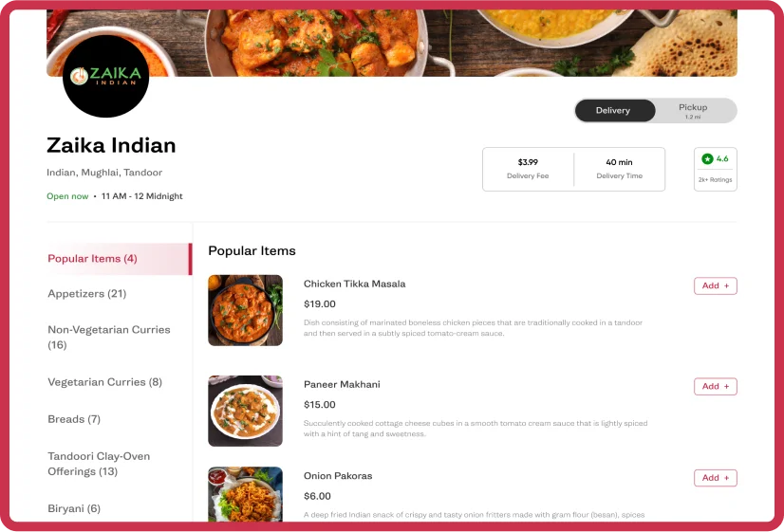
Task: Open the Onion Pakoras thumbnail
Action: [245, 494]
